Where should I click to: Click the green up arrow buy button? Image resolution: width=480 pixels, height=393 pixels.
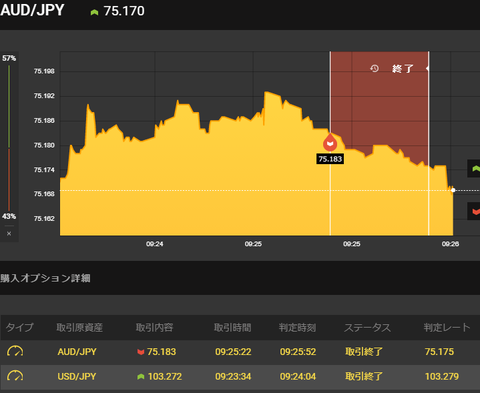point(474,169)
